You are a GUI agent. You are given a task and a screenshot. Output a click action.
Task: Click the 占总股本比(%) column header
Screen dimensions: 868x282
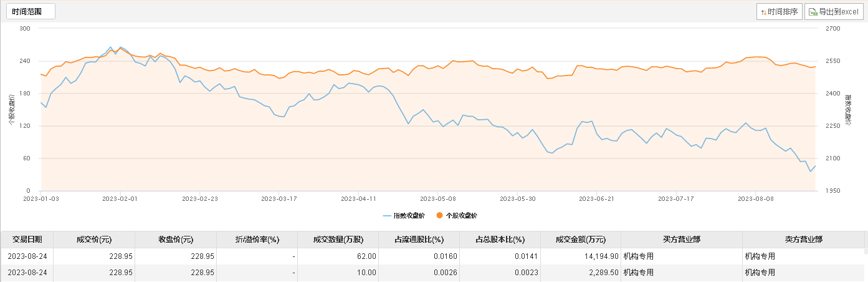(x=500, y=240)
